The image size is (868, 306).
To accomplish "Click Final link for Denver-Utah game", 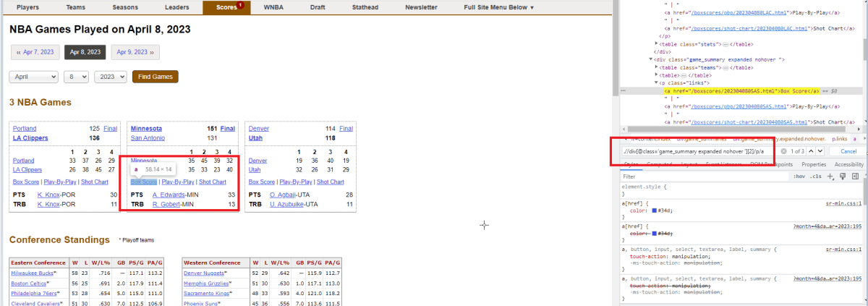I will [346, 129].
